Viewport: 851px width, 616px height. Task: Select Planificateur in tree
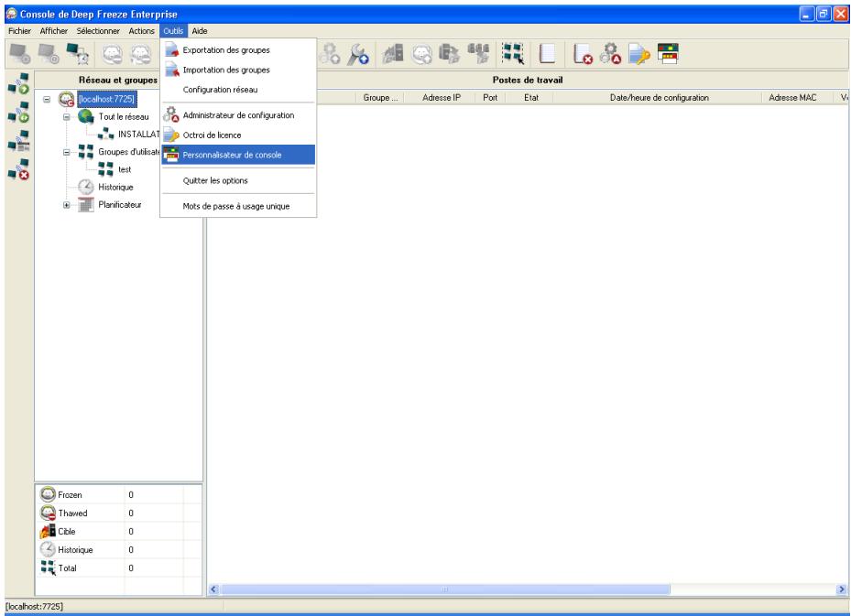point(120,204)
